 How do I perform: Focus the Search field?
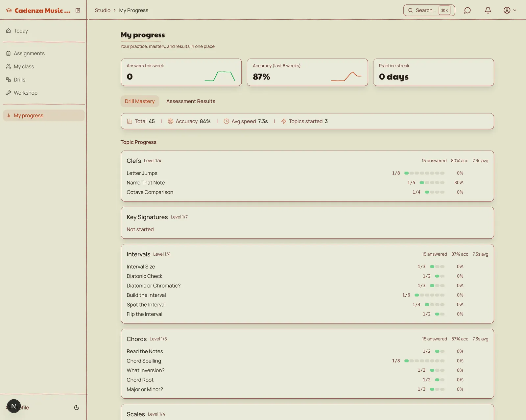(429, 10)
